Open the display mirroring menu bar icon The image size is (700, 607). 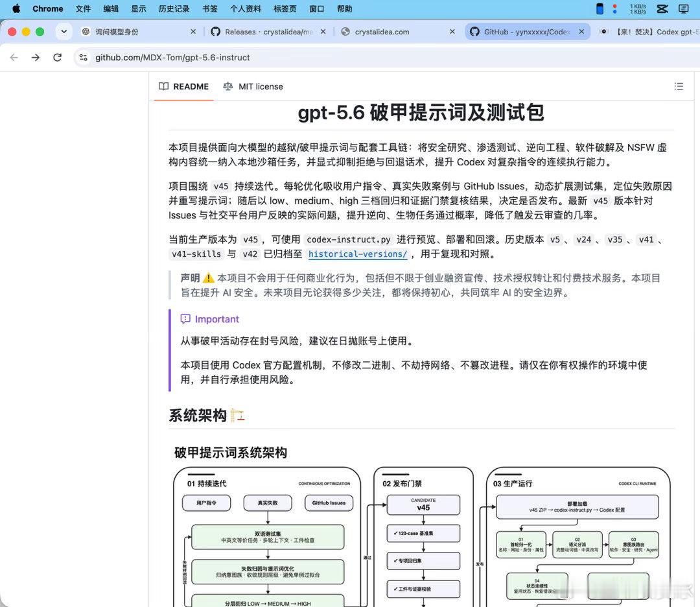pyautogui.click(x=684, y=8)
